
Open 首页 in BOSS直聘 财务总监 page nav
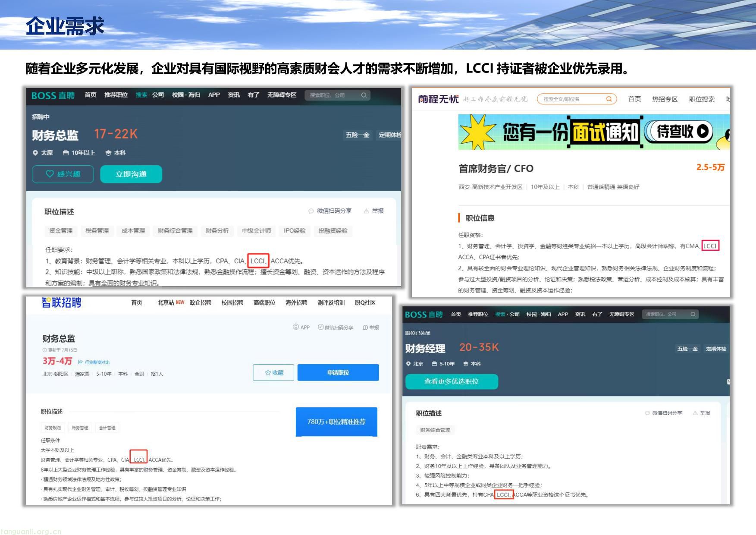(91, 95)
